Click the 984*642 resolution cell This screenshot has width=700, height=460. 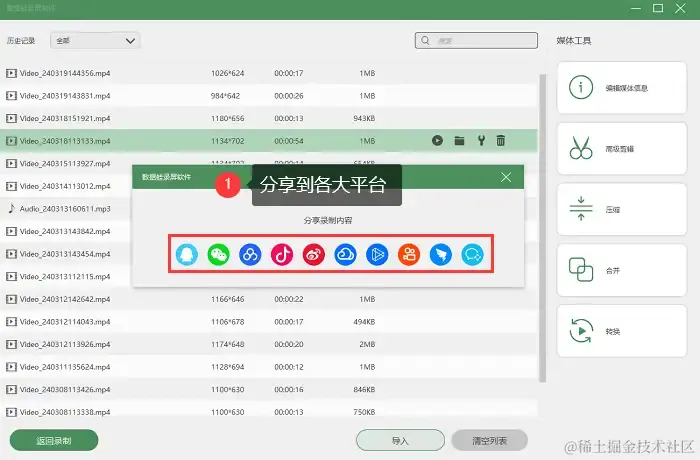pos(225,96)
